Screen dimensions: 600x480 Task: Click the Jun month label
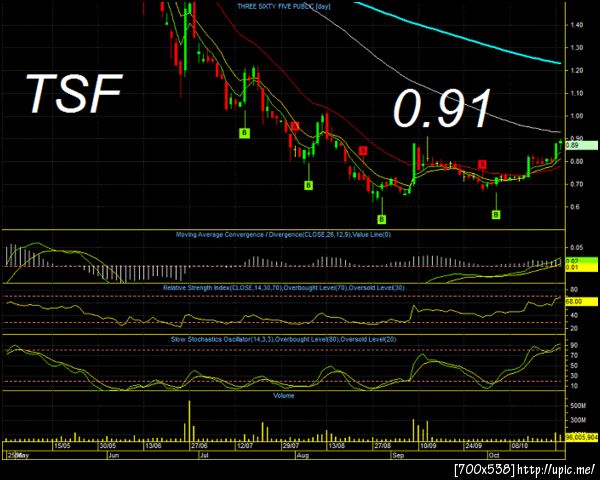tap(114, 456)
